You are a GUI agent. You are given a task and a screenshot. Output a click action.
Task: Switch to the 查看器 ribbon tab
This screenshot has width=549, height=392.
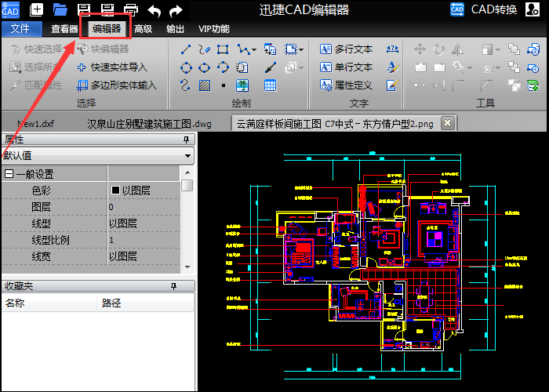pyautogui.click(x=64, y=29)
